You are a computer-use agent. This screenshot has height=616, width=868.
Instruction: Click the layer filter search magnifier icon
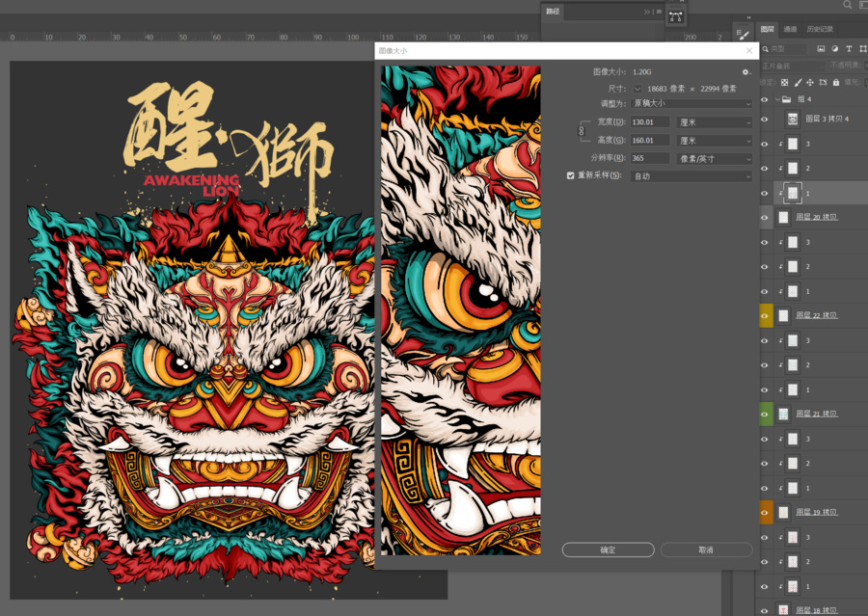pos(766,49)
